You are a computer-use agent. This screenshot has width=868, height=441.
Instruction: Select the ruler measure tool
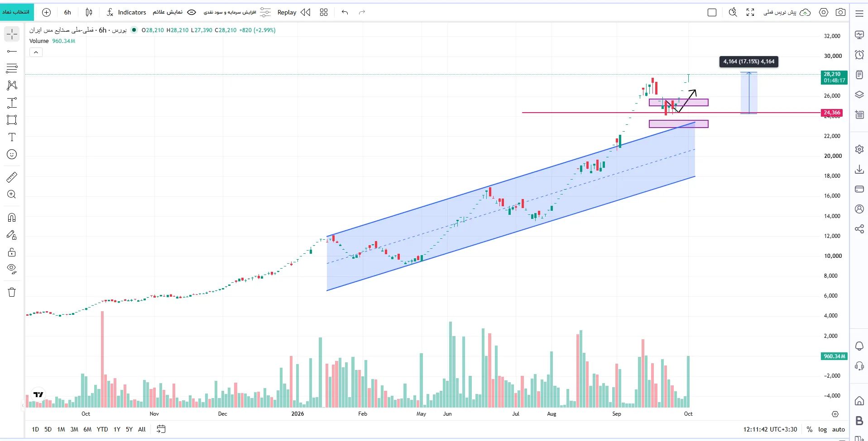(12, 177)
